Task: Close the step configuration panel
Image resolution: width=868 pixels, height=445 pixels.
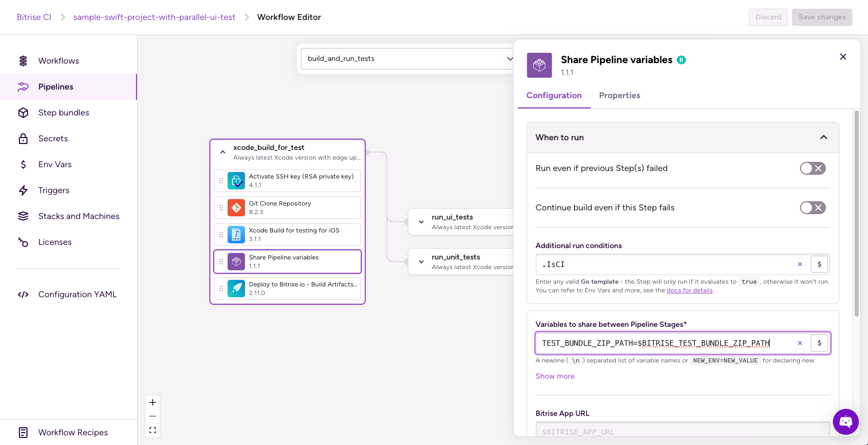Action: (843, 57)
